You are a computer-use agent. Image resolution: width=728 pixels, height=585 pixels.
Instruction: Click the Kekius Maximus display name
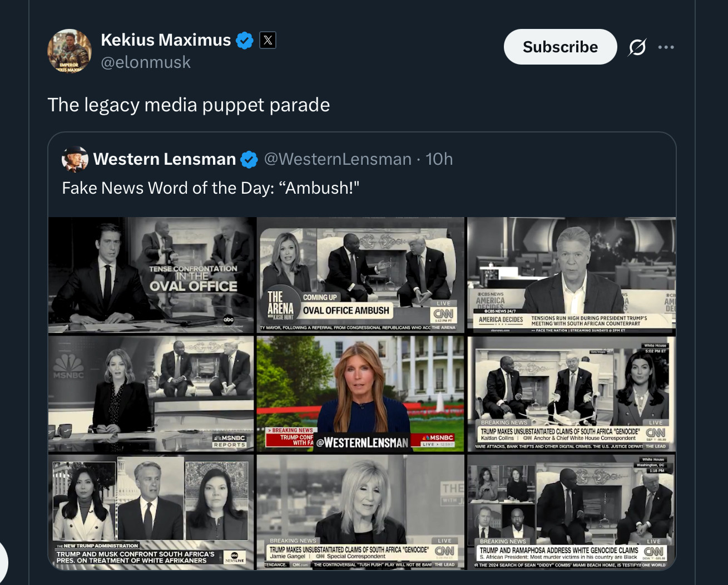tap(166, 40)
